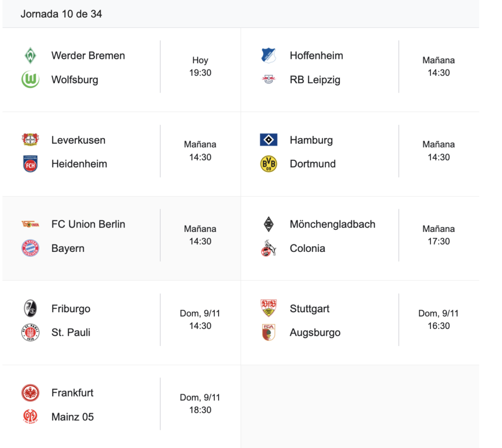This screenshot has width=502, height=448.
Task: Click the Colonia goat logo
Action: (x=269, y=248)
